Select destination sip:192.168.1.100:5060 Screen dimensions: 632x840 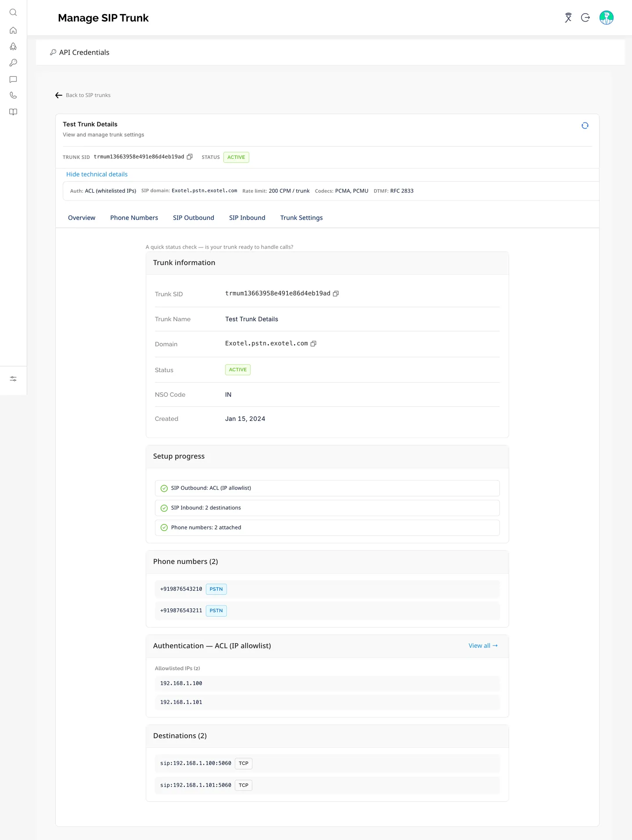[x=327, y=763]
